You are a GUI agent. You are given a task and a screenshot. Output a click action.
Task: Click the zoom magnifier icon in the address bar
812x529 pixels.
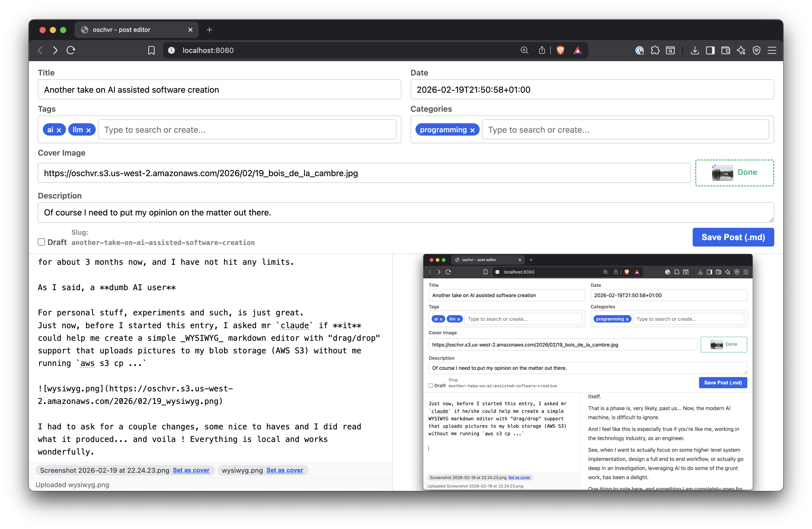pyautogui.click(x=524, y=51)
